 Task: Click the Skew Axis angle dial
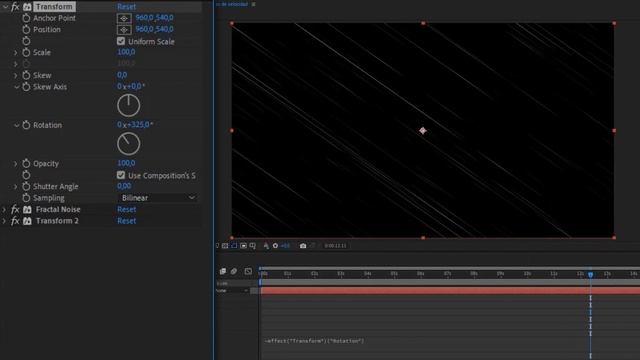pos(129,105)
